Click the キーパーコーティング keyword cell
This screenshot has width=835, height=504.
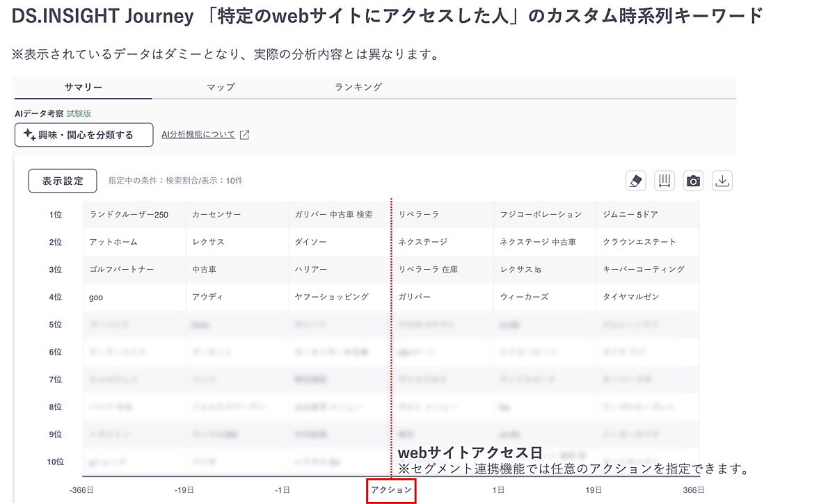tap(644, 269)
